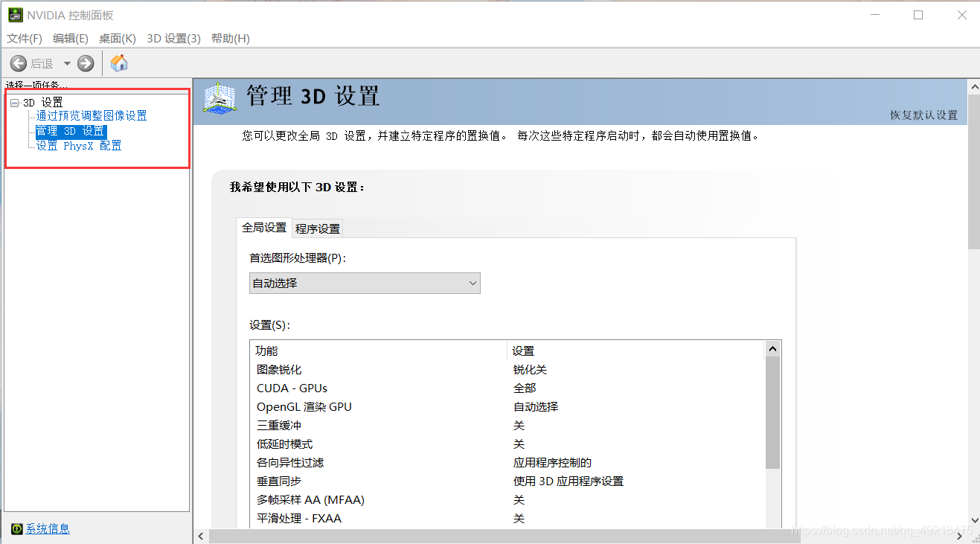Viewport: 980px width, 544px height.
Task: Click the main panel vertical scrollbar thumb
Action: point(973,171)
